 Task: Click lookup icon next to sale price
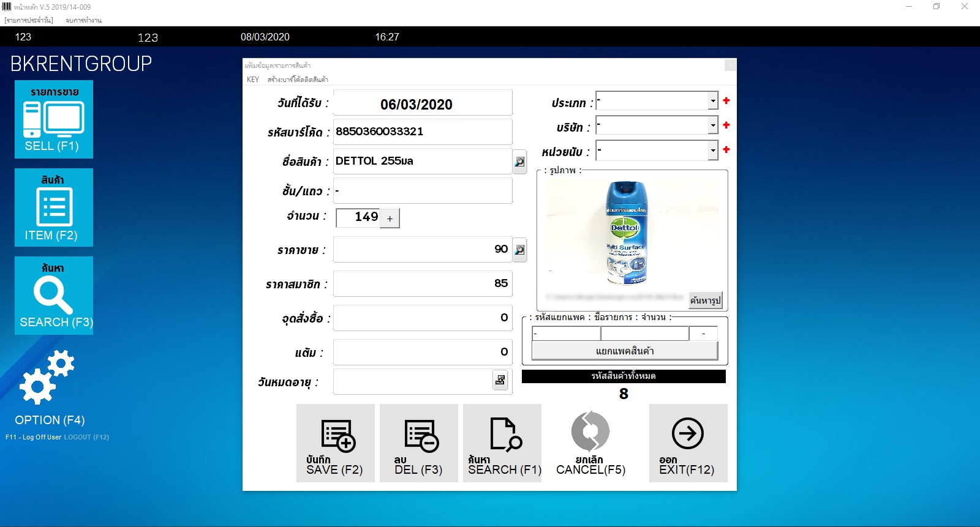[519, 250]
